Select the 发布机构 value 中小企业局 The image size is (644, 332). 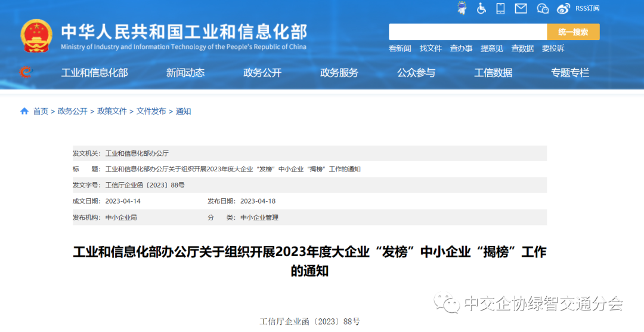[x=121, y=217]
